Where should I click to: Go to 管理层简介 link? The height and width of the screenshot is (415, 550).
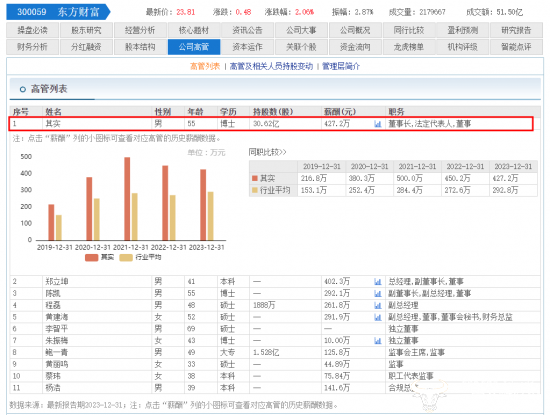point(341,66)
